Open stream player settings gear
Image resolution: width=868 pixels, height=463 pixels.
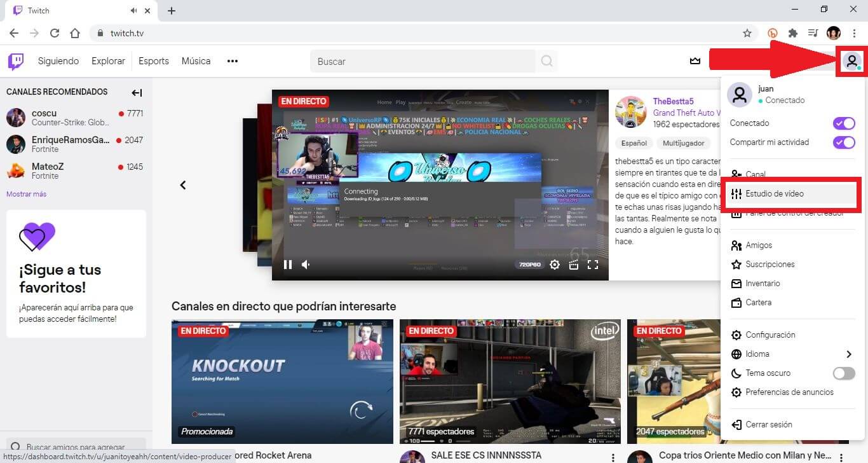point(555,265)
